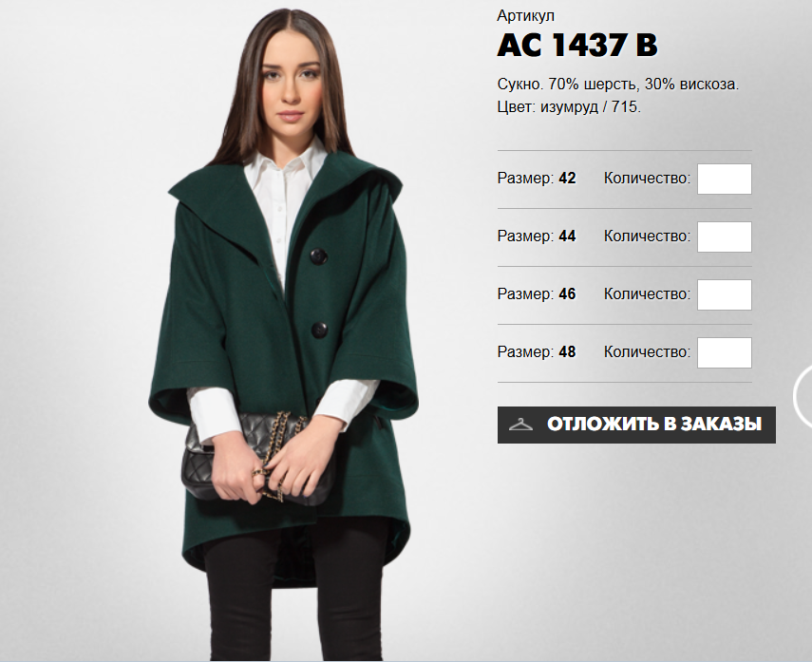Click the Размер: 42 label

537,179
